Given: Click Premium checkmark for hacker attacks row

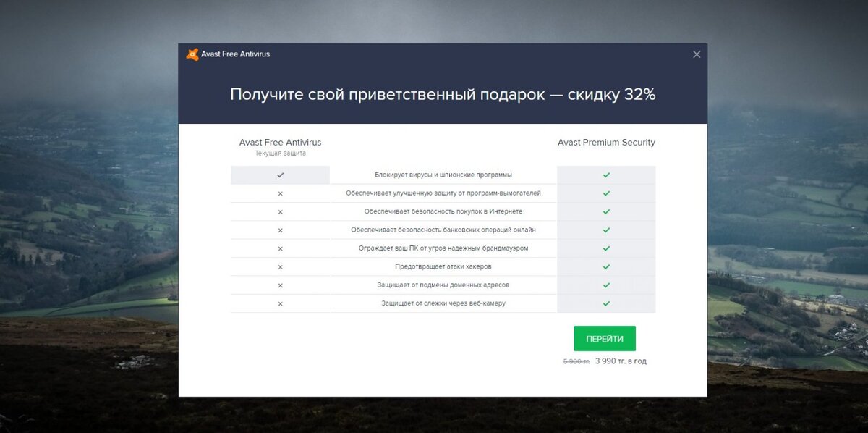Looking at the screenshot, I should tap(606, 266).
